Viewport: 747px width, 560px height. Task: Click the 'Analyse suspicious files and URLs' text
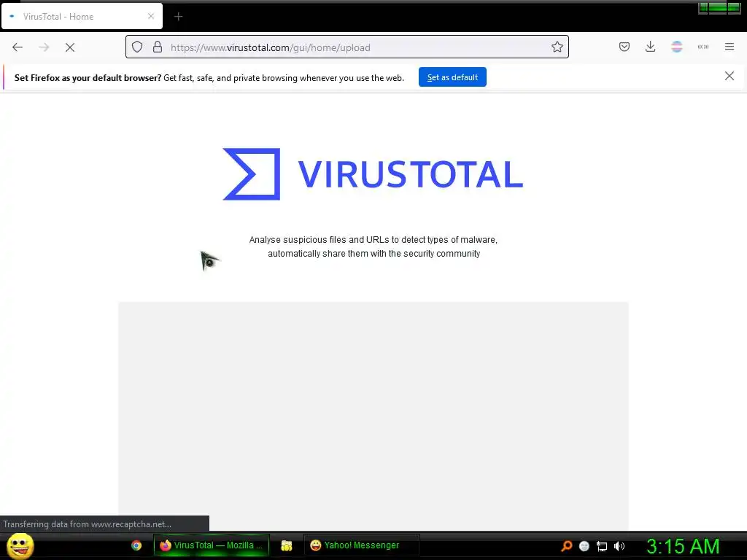pos(373,246)
